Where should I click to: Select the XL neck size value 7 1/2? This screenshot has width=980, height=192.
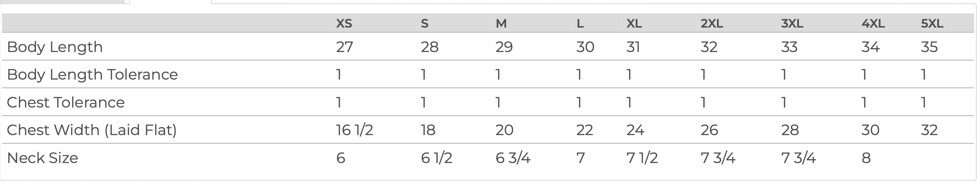click(642, 158)
